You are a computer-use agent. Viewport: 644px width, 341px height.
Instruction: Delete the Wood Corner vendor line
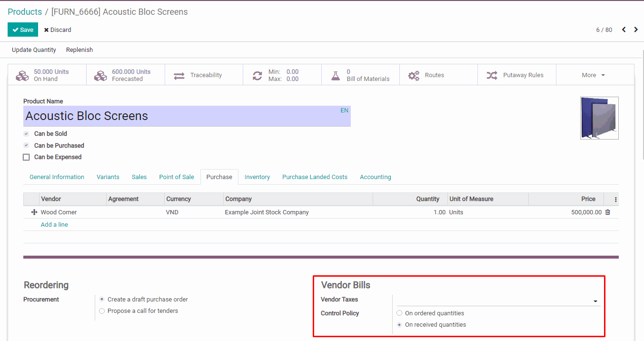(607, 212)
